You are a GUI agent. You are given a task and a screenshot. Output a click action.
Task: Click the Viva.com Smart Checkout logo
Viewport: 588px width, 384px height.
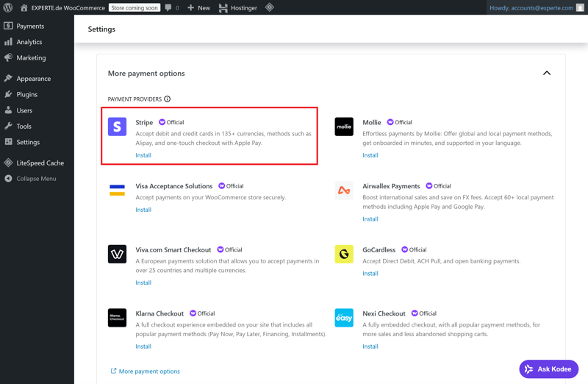tap(117, 254)
